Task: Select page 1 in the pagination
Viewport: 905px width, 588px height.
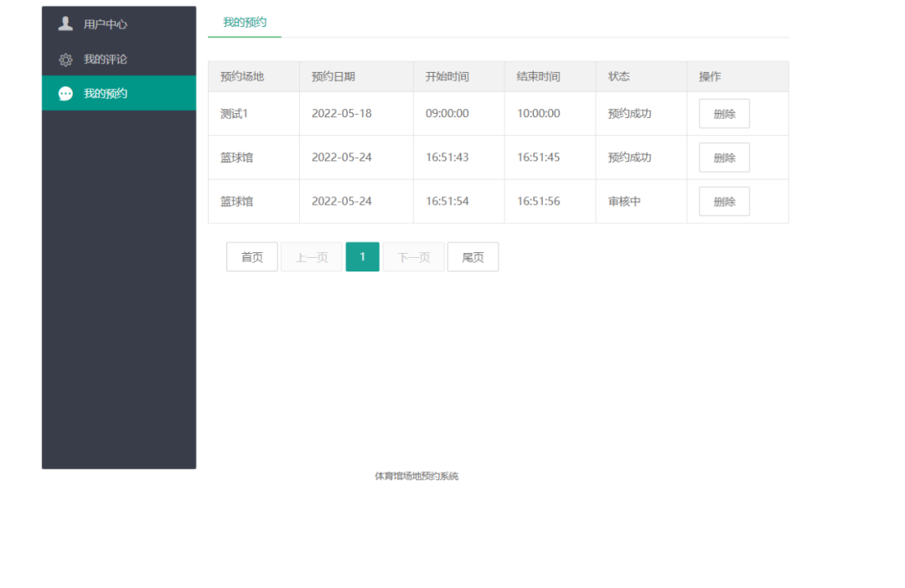Action: tap(362, 257)
